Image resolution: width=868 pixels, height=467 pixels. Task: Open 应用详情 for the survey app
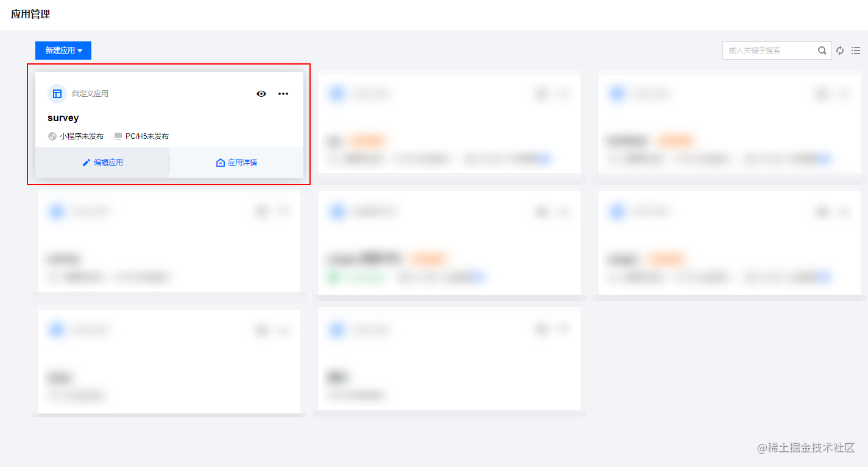click(x=236, y=163)
